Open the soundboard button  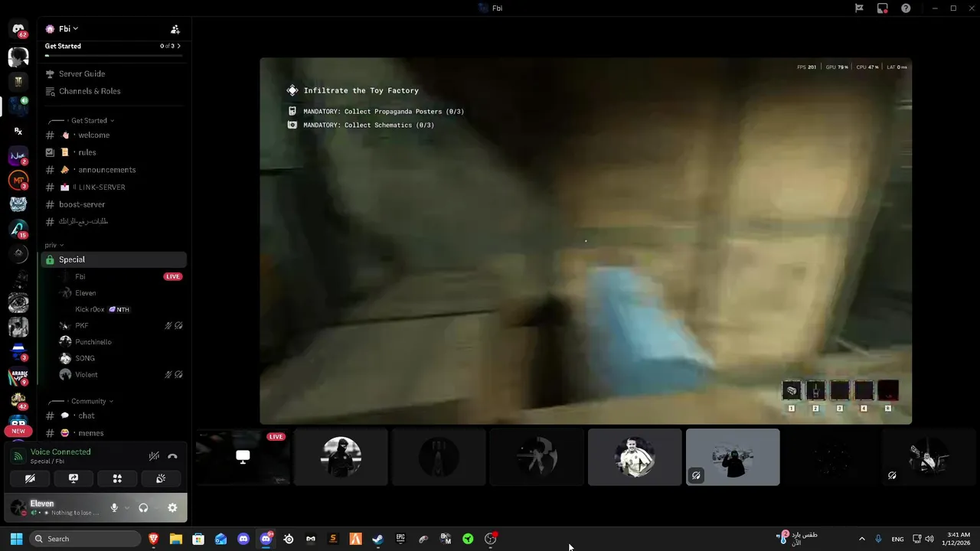pyautogui.click(x=161, y=478)
